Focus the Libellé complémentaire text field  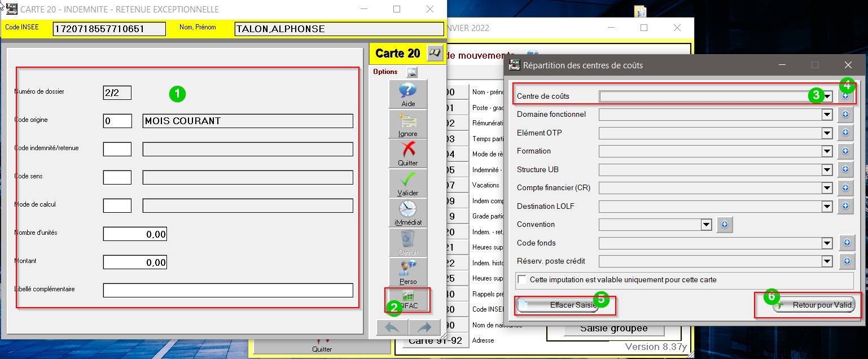(227, 290)
